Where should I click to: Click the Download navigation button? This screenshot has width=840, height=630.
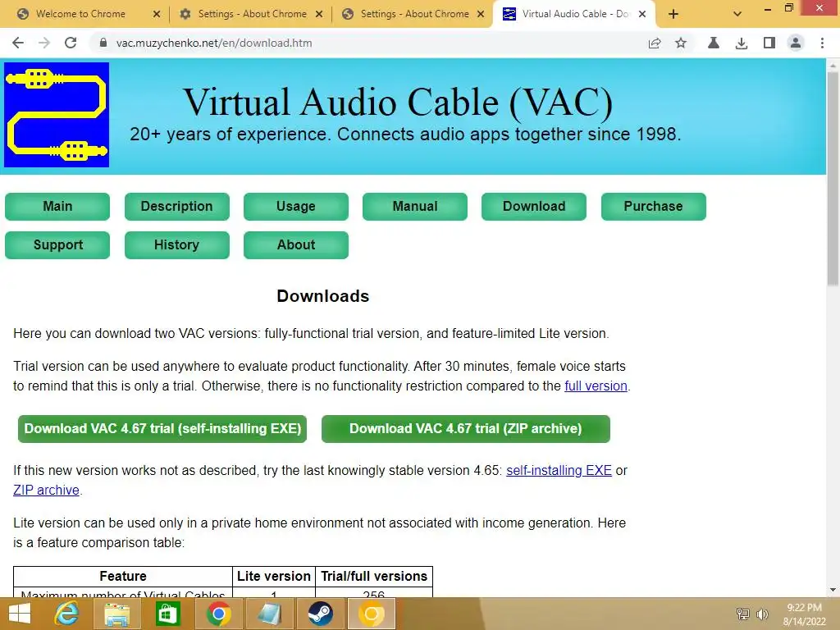click(534, 206)
